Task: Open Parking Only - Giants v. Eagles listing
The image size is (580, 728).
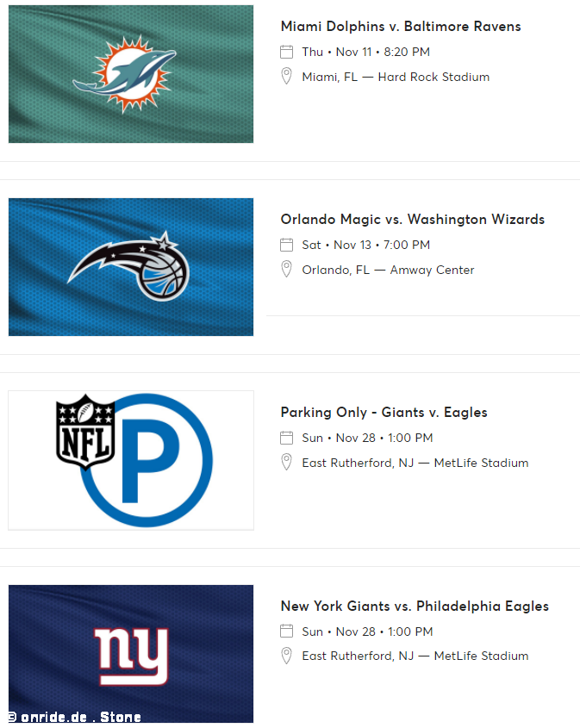Action: pyautogui.click(x=384, y=413)
